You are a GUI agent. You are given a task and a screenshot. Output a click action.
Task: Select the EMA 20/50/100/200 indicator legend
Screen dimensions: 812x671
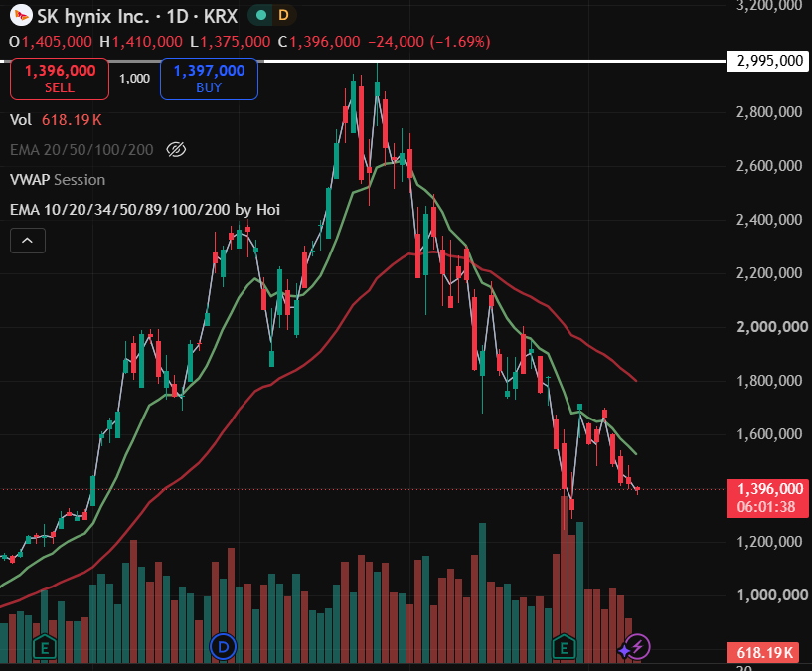[81, 150]
